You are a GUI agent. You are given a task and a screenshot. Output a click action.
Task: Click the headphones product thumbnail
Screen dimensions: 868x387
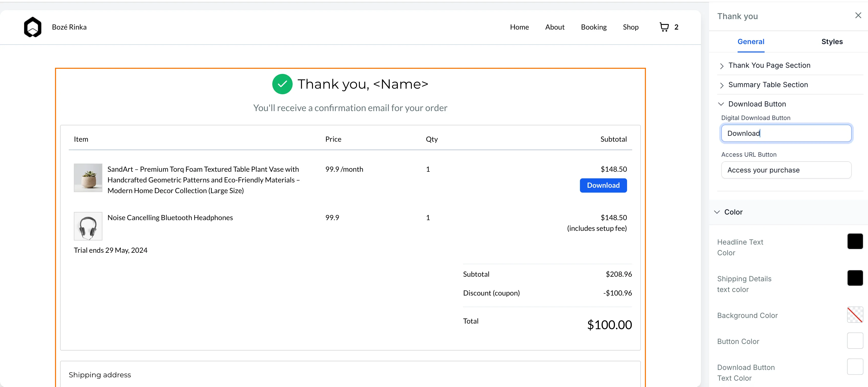[88, 226]
